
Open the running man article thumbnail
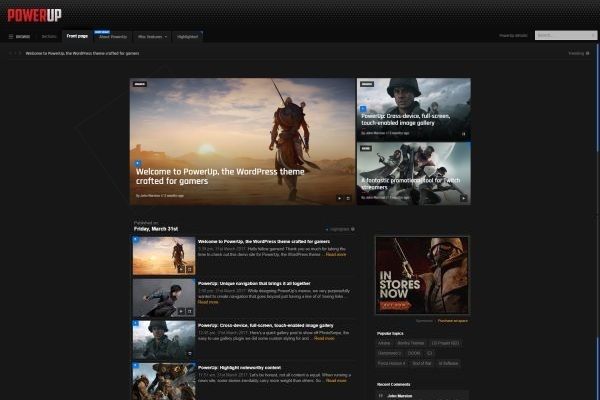[164, 298]
